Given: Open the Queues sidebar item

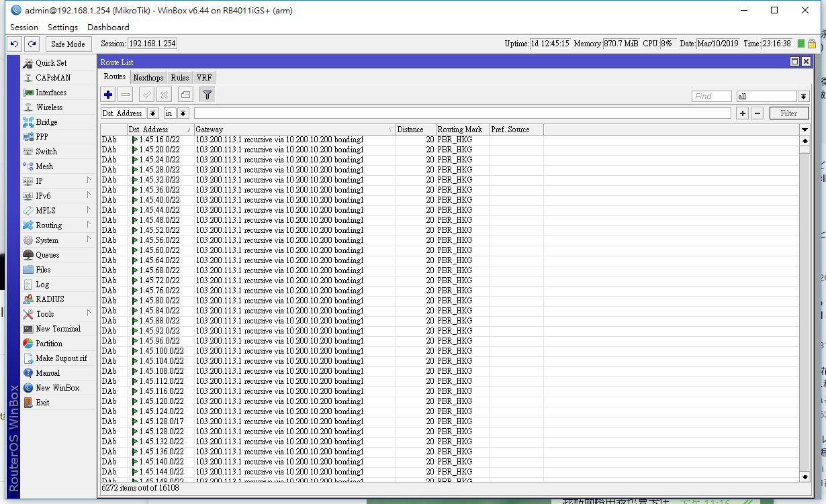Looking at the screenshot, I should [47, 255].
